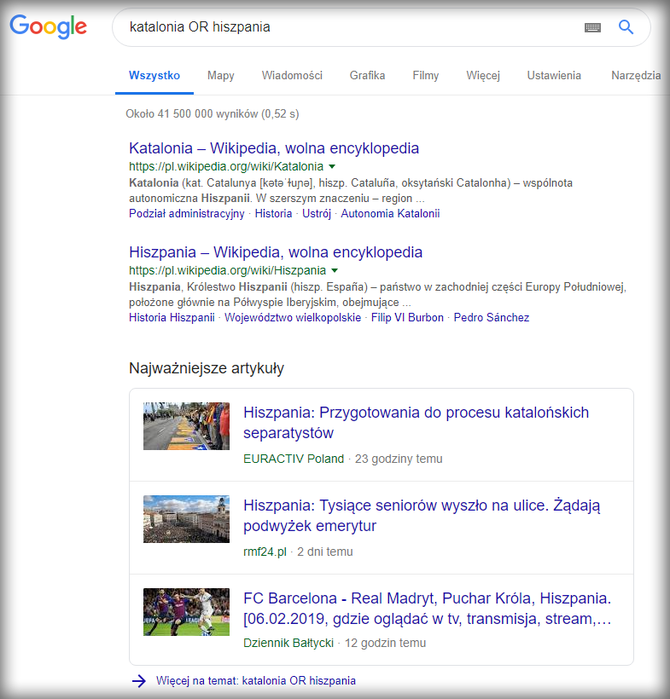Screen dimensions: 670x699
Task: Click the rmf24.pl source label
Action: [265, 551]
